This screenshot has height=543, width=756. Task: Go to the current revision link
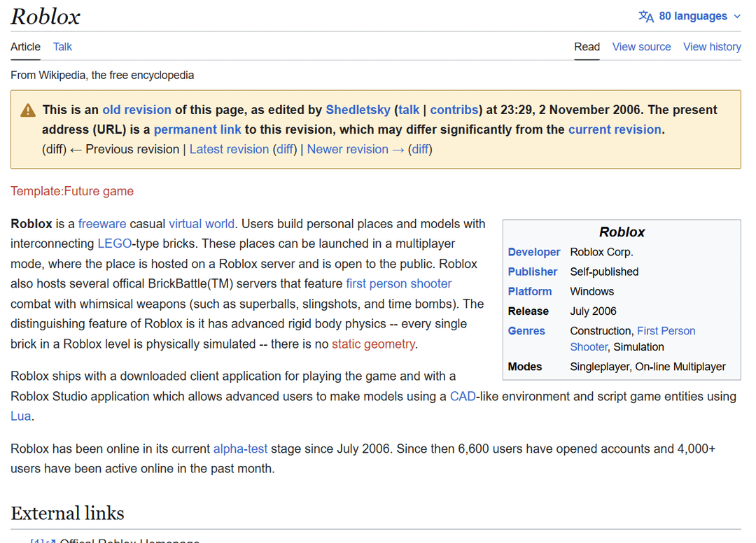coord(615,129)
